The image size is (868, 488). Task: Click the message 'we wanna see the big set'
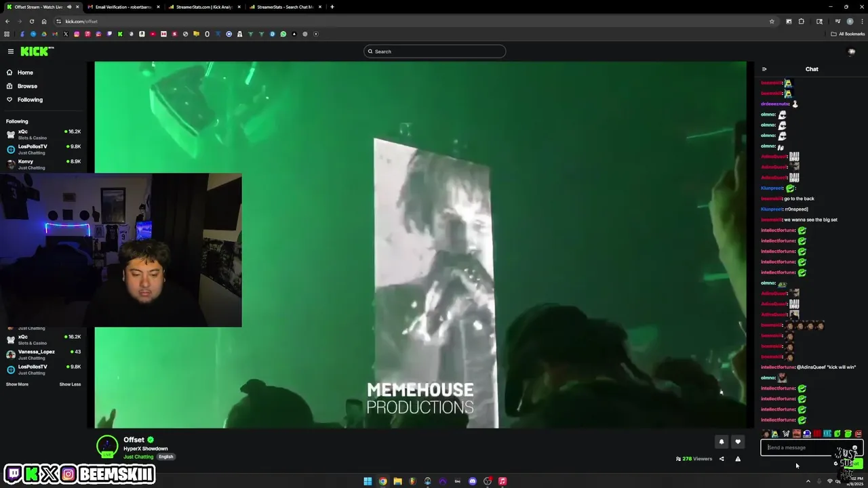[810, 220]
